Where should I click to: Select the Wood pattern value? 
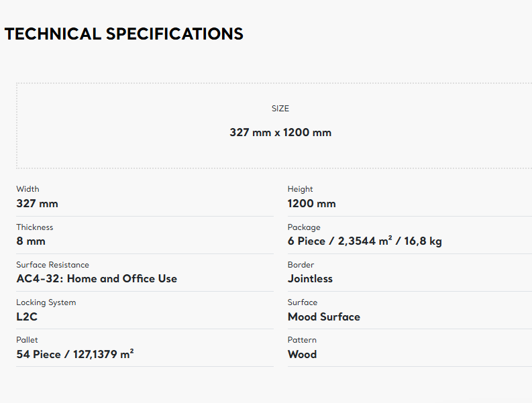[x=302, y=354]
